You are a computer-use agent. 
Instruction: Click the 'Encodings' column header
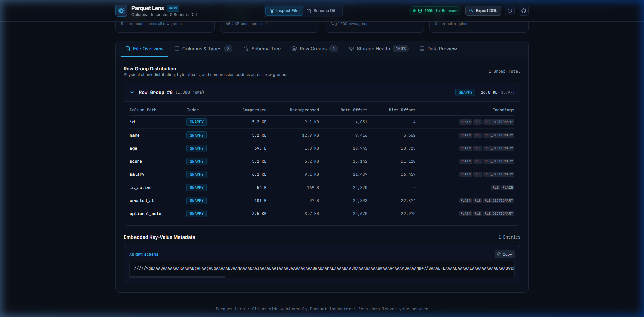click(503, 110)
